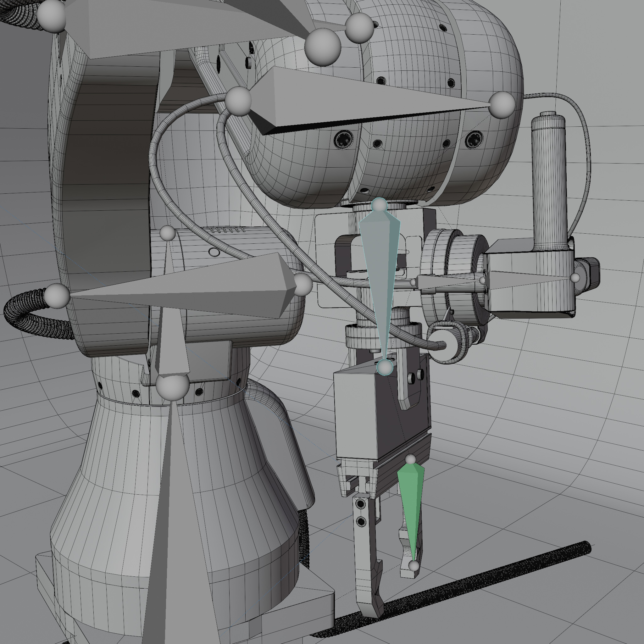Click left end sphere of forearm bone
This screenshot has height=644, width=644.
[x=238, y=101]
